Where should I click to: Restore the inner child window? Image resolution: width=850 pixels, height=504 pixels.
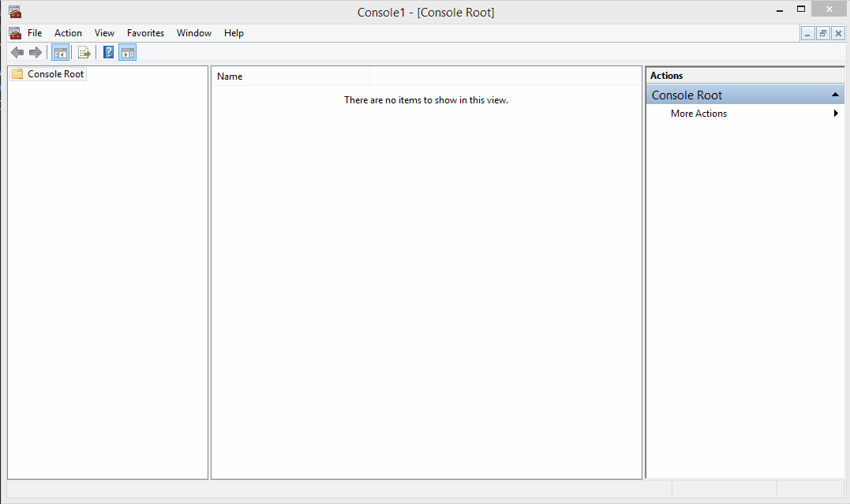click(x=823, y=34)
